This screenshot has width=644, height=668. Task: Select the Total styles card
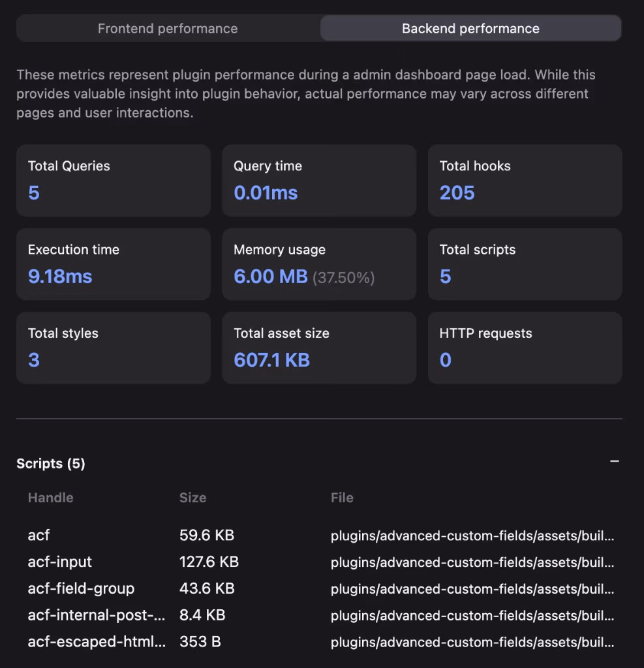coord(114,348)
